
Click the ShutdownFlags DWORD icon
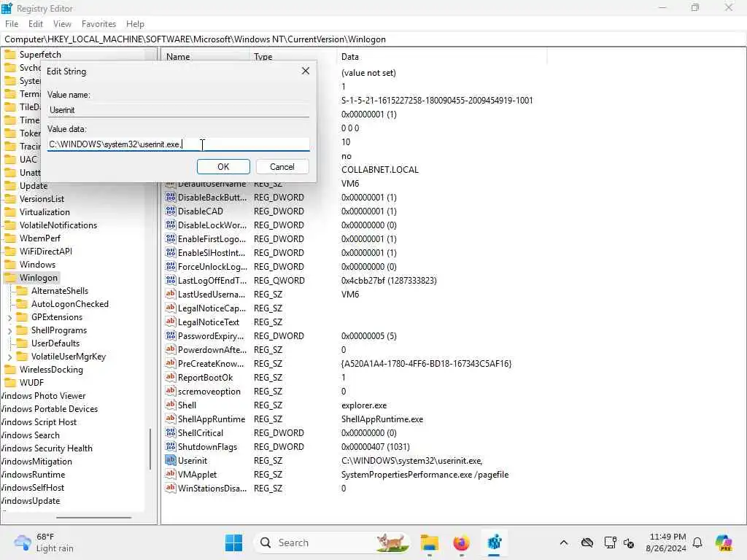click(x=171, y=446)
